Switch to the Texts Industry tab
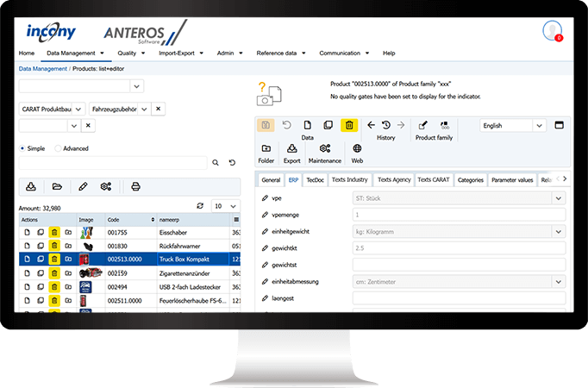The width and height of the screenshot is (588, 388). (x=350, y=180)
